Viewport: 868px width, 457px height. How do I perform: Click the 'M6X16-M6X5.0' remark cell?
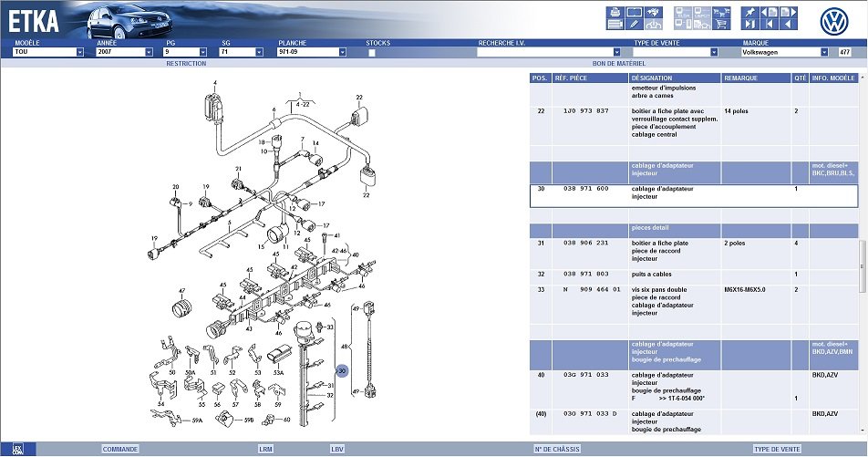tap(745, 290)
